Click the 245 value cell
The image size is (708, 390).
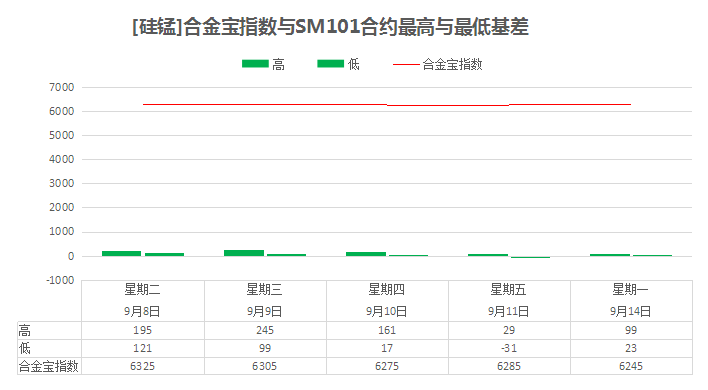point(265,330)
